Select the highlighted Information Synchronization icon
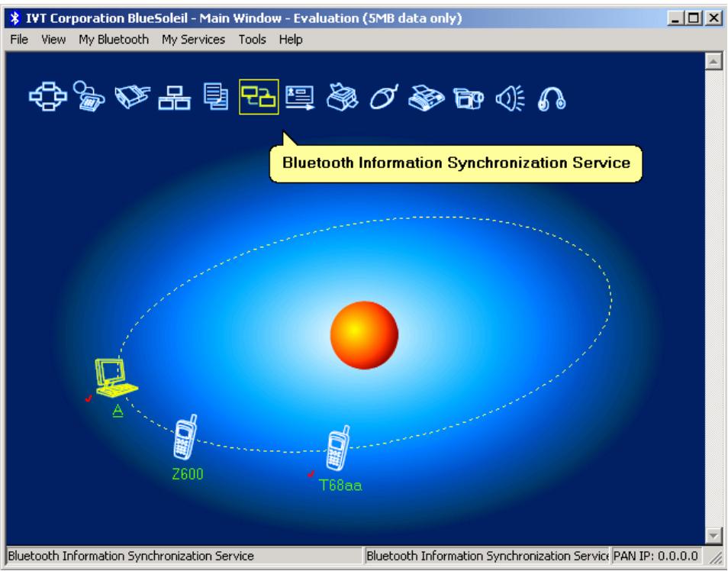This screenshot has width=728, height=571. tap(259, 97)
